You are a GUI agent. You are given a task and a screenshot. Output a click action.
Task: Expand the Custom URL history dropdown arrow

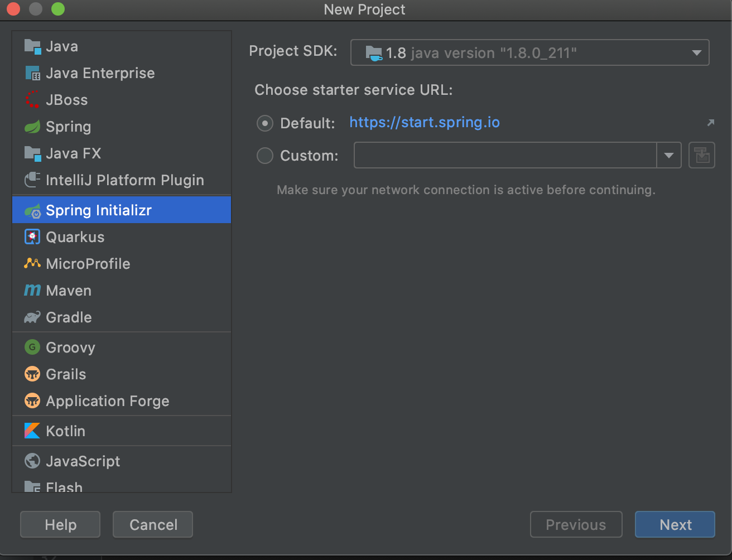[669, 156]
